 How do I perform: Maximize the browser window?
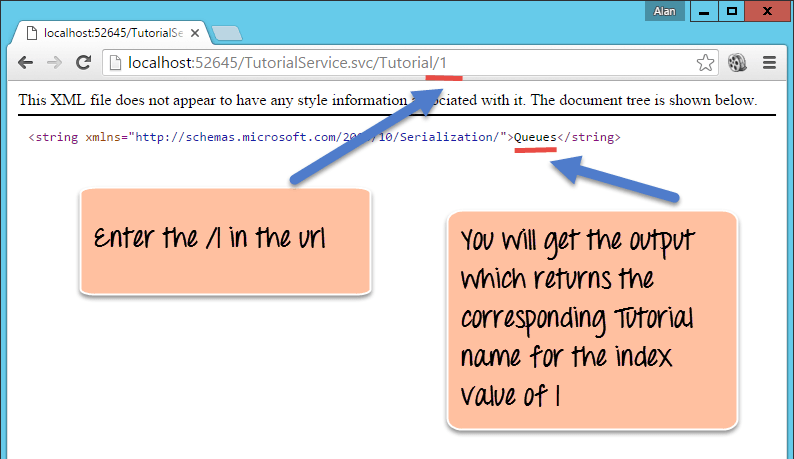click(x=731, y=12)
